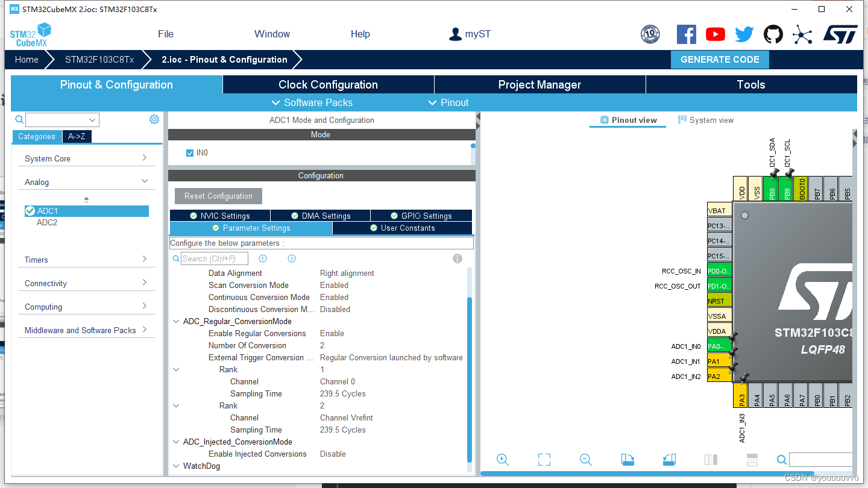
Task: Click the ST logo at top right
Action: [x=840, y=34]
